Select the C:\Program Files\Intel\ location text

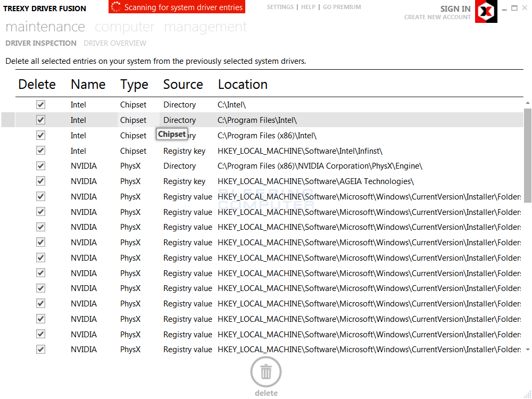pos(257,120)
